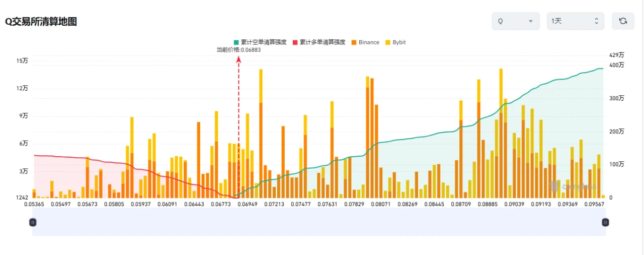Click the 0.09039 x-axis label
The width and height of the screenshot is (644, 255).
coord(514,204)
